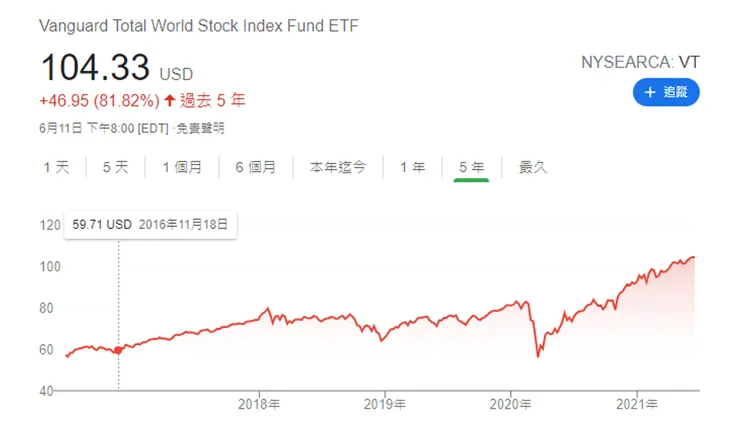This screenshot has height=431, width=740.
Task: Click the 2018年 axis label
Action: coord(259,405)
